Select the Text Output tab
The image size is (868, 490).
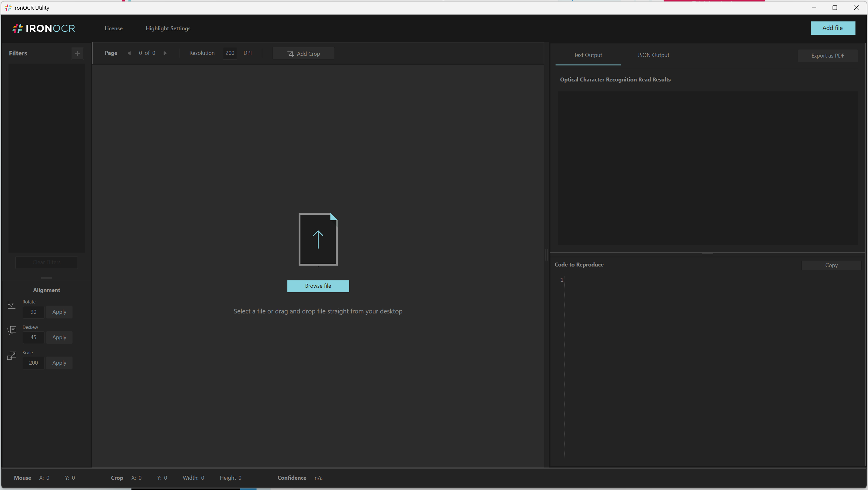coord(588,55)
